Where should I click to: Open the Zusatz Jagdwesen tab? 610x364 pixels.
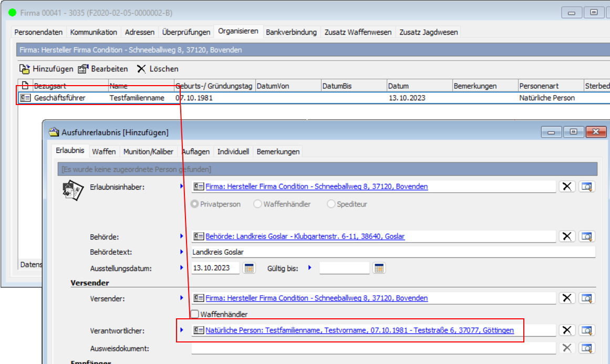coord(428,32)
